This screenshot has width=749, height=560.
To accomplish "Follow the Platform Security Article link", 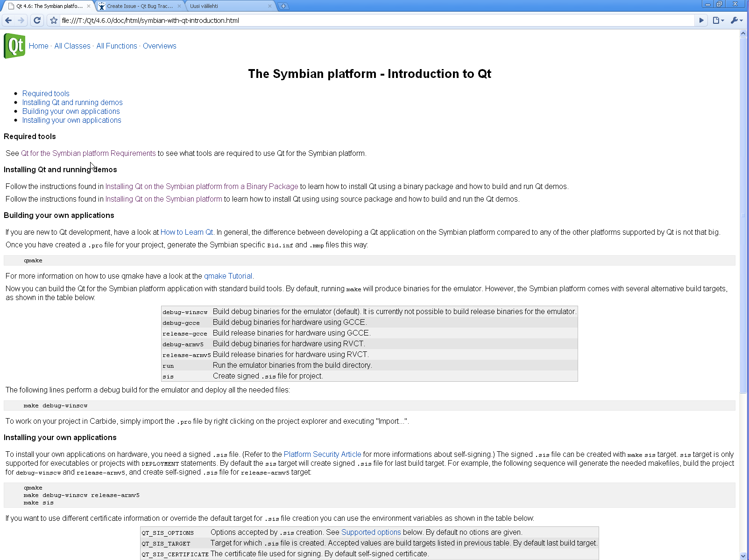I will click(x=322, y=454).
